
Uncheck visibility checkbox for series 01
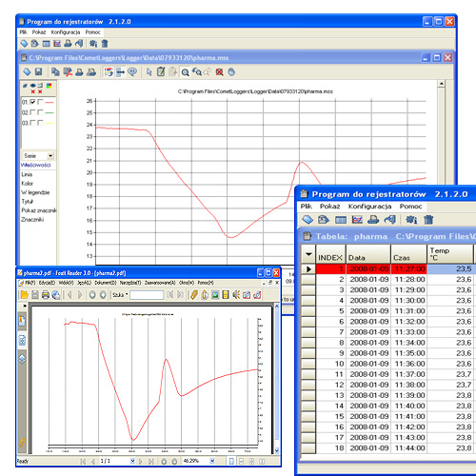point(32,102)
